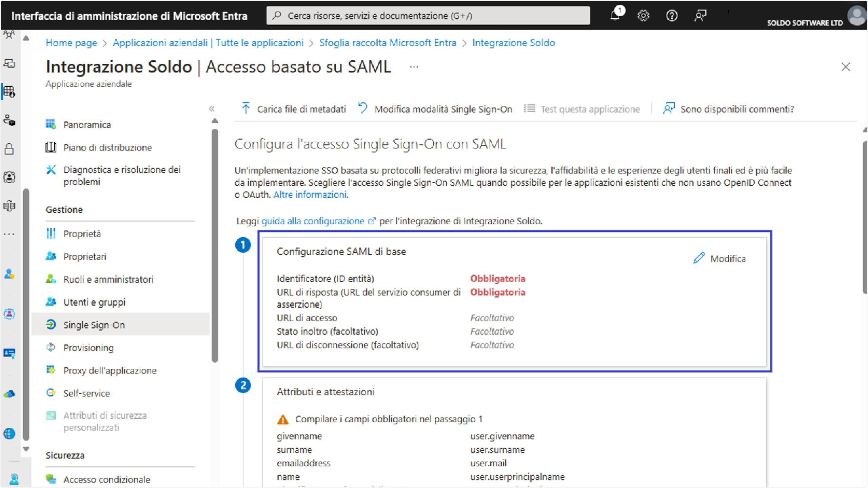Open Sfoglia raccolta Microsoft Entra breadcrumb
Viewport: 868px width, 488px height.
click(388, 43)
